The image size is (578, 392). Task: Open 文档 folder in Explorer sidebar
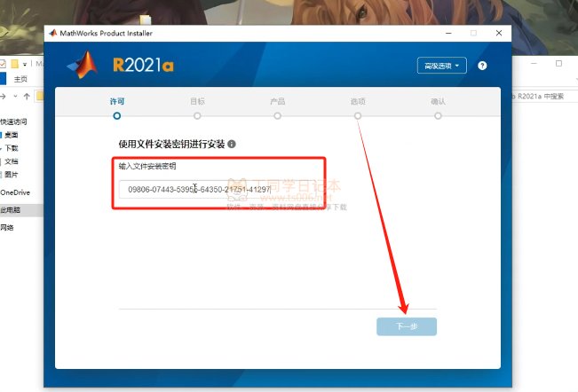click(12, 161)
